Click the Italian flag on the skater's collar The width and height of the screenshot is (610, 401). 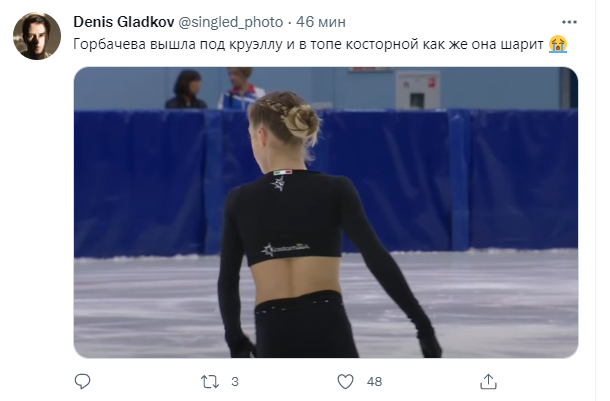pyautogui.click(x=282, y=172)
